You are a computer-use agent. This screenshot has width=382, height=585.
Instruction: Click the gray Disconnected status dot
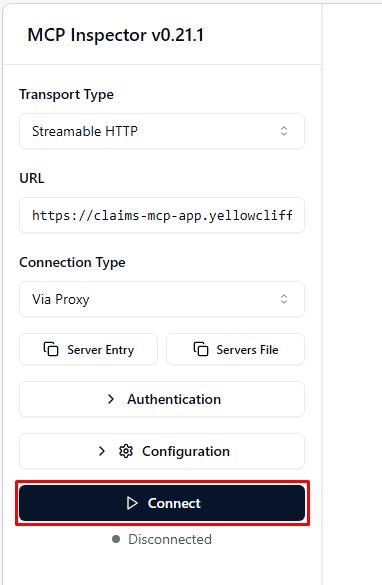[116, 539]
